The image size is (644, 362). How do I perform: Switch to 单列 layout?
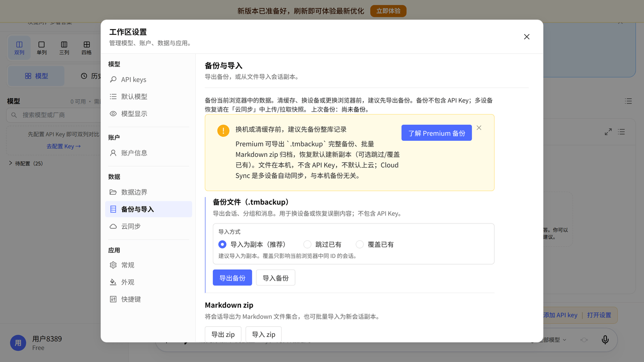pos(42,48)
